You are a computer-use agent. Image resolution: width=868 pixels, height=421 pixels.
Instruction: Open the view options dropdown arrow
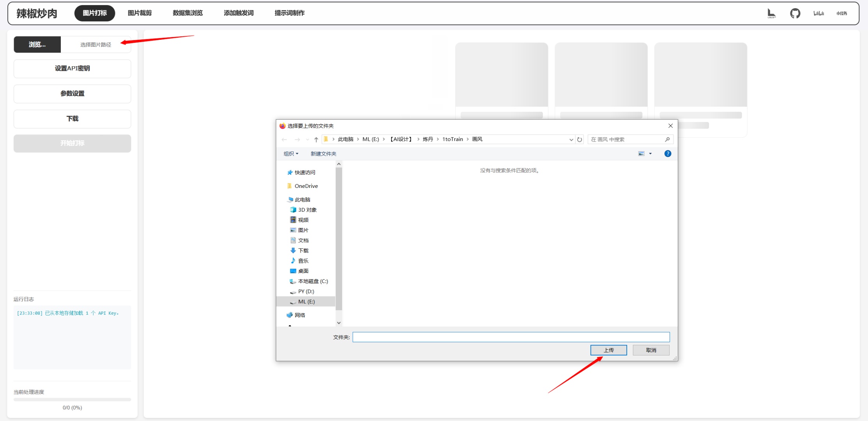[650, 154]
